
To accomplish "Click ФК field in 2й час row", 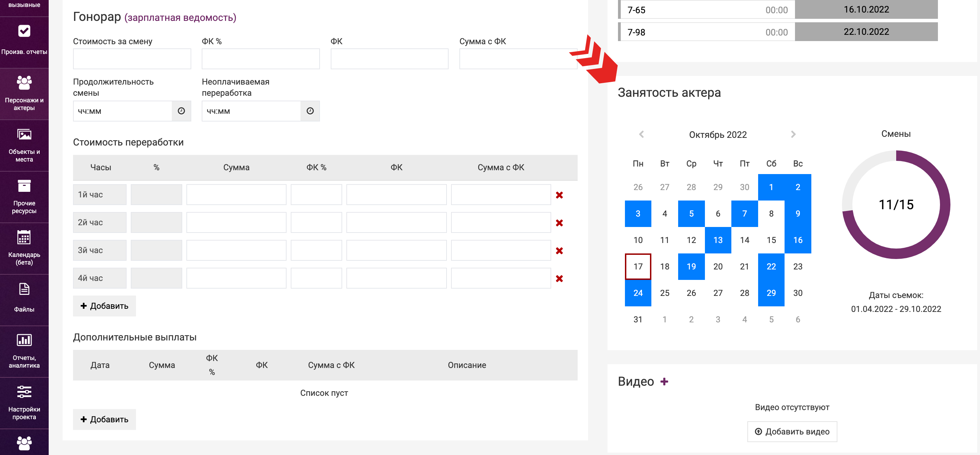I will click(x=396, y=222).
